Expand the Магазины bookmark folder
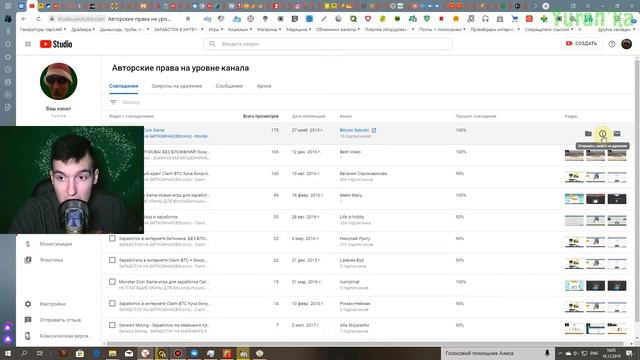The width and height of the screenshot is (640, 360). click(x=269, y=30)
